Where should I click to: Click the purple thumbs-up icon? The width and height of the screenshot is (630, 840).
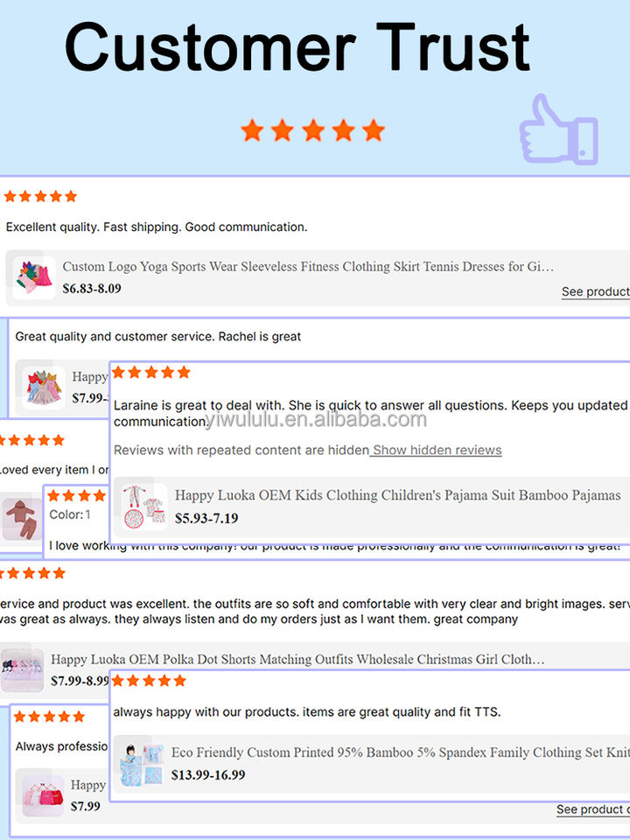[558, 129]
